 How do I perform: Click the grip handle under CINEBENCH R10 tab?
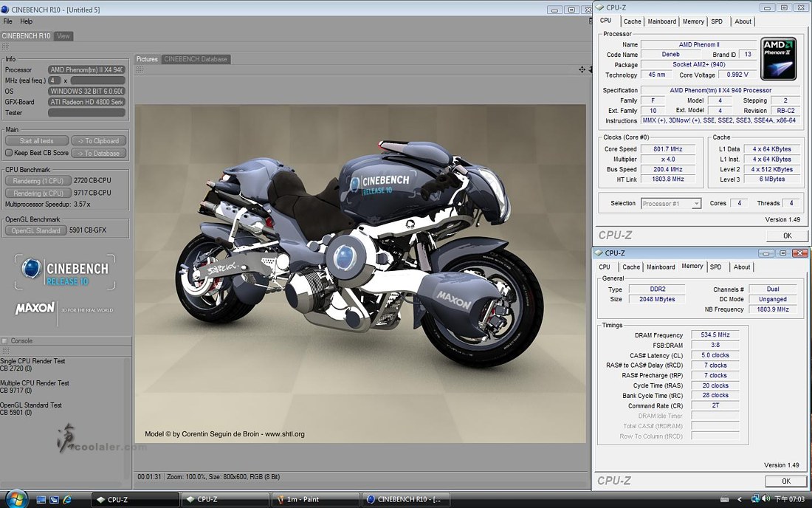5,47
